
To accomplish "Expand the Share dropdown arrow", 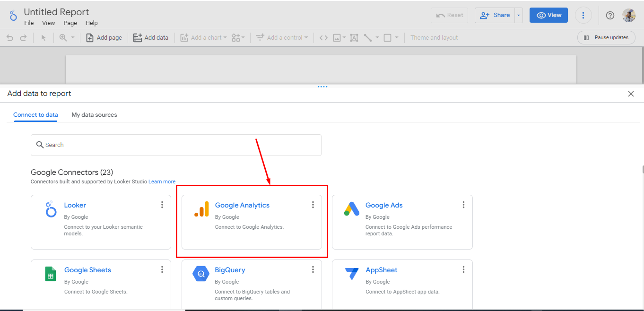I will (519, 15).
